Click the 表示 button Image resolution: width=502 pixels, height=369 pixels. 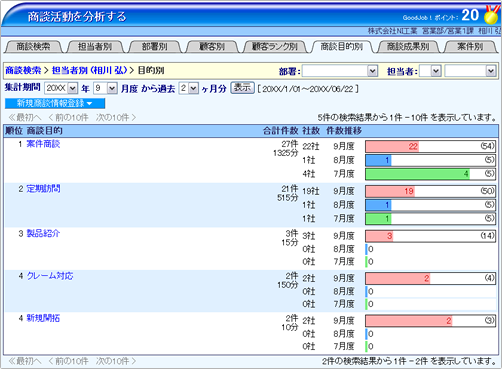click(242, 88)
